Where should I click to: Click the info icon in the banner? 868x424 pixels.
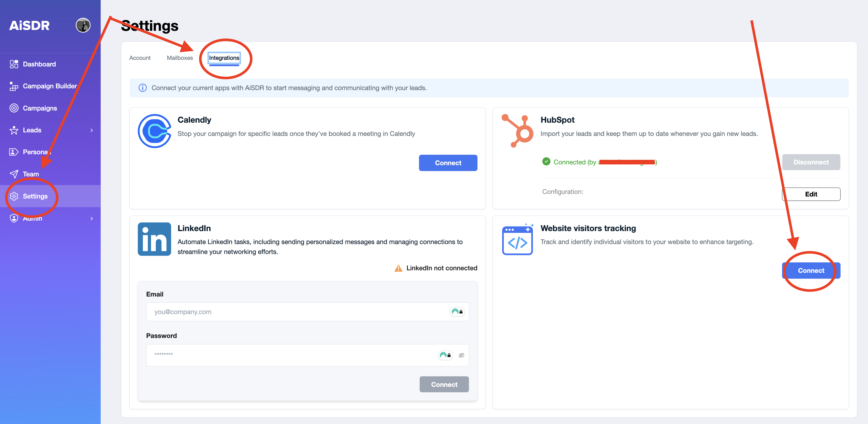(143, 88)
